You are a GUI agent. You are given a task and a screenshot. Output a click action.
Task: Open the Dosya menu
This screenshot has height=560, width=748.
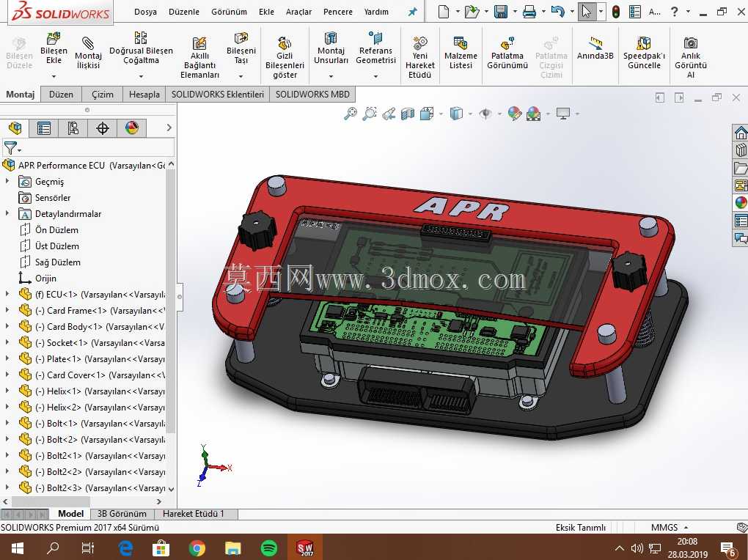(x=145, y=12)
